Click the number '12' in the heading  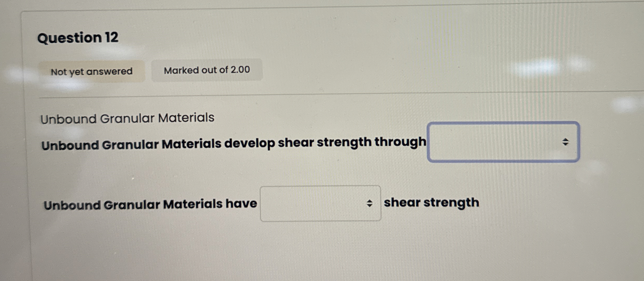pyautogui.click(x=112, y=37)
